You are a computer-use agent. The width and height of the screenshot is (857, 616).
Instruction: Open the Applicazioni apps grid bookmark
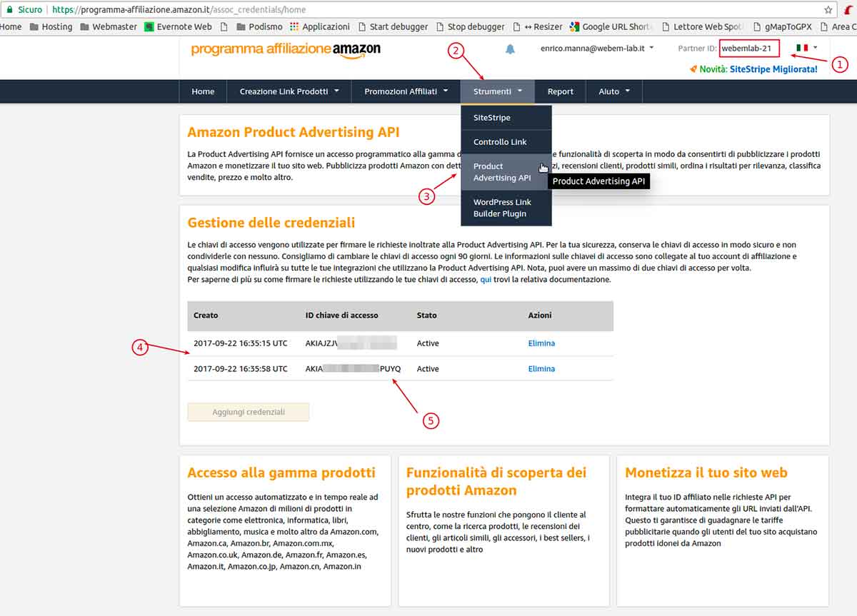point(320,26)
